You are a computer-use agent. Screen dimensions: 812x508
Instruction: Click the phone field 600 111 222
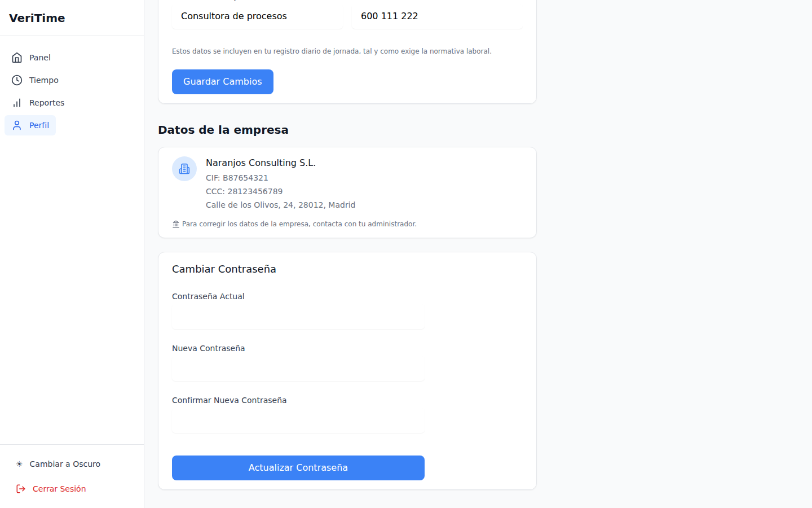(x=438, y=16)
